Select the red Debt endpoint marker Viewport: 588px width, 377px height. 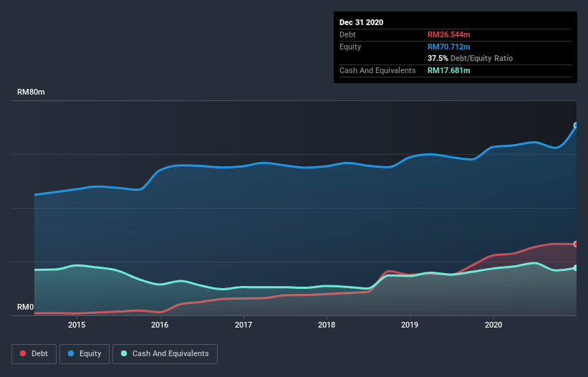pyautogui.click(x=575, y=244)
